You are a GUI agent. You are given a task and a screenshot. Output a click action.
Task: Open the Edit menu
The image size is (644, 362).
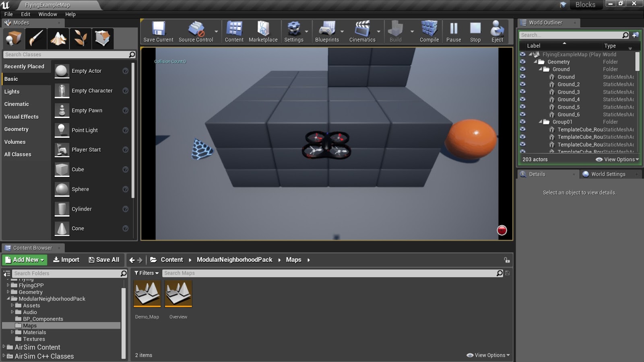[25, 14]
